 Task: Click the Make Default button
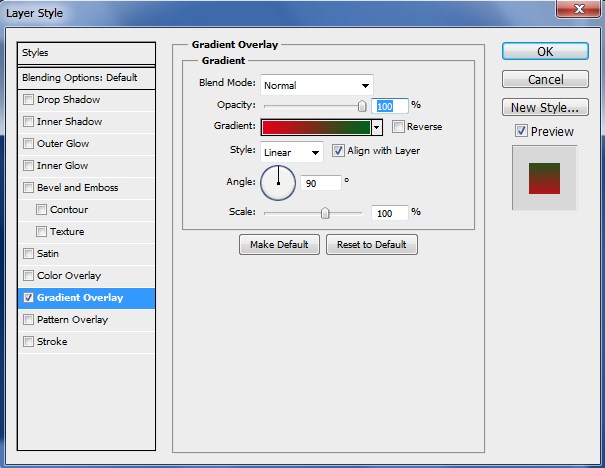pos(279,245)
